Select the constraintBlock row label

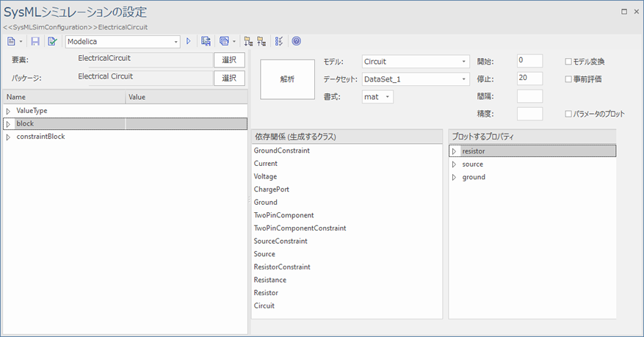click(40, 137)
